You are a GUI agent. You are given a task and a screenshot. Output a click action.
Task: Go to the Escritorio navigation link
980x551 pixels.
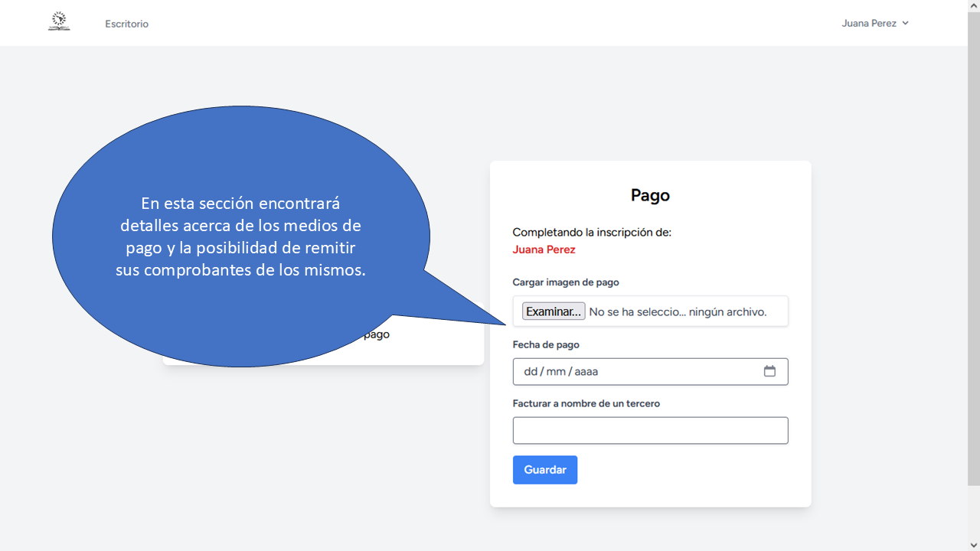pyautogui.click(x=127, y=24)
